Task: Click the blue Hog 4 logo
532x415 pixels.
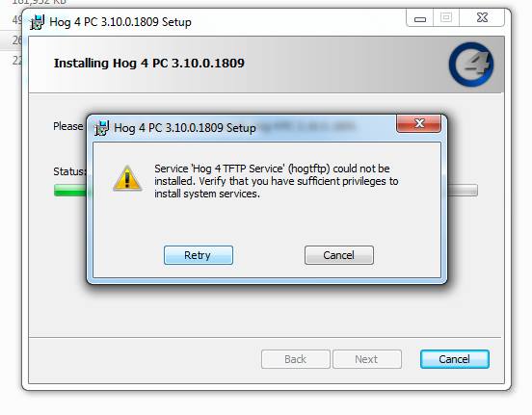Action: tap(471, 65)
